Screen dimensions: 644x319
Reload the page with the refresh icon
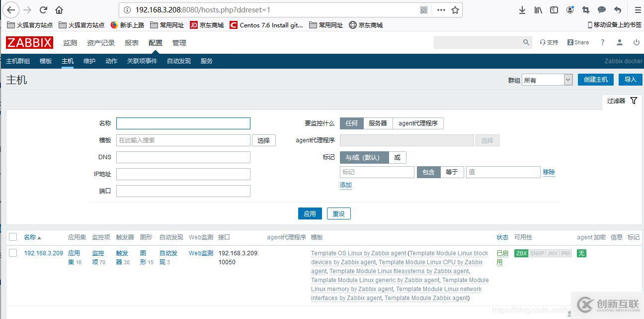click(x=43, y=10)
